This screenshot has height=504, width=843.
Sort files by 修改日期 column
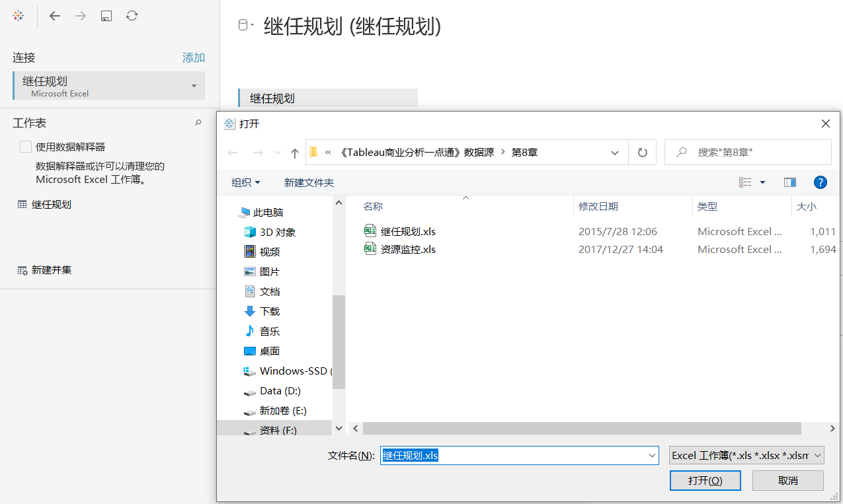[598, 206]
